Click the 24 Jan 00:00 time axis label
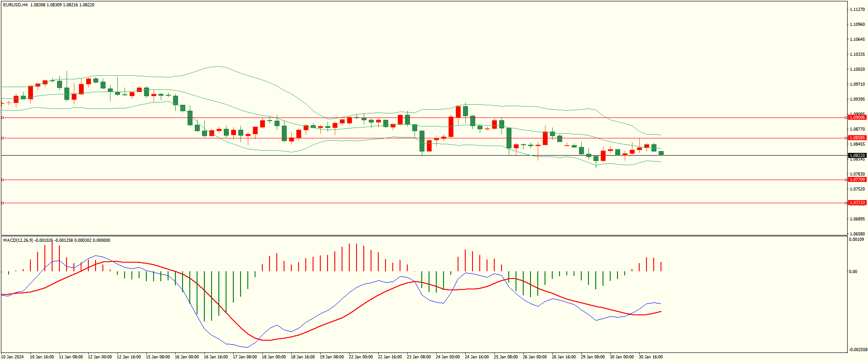This screenshot has width=868, height=362. [x=448, y=357]
